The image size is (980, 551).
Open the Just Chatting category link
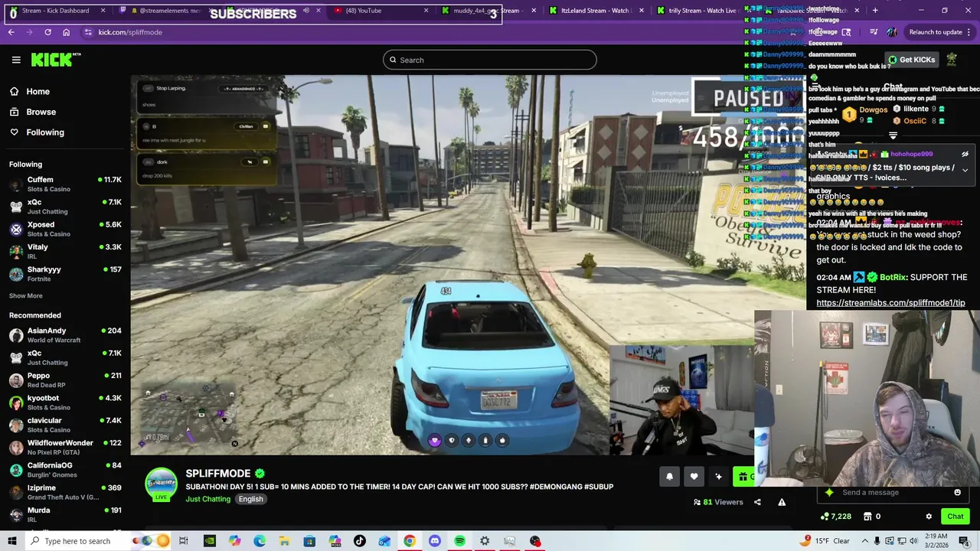tap(207, 499)
